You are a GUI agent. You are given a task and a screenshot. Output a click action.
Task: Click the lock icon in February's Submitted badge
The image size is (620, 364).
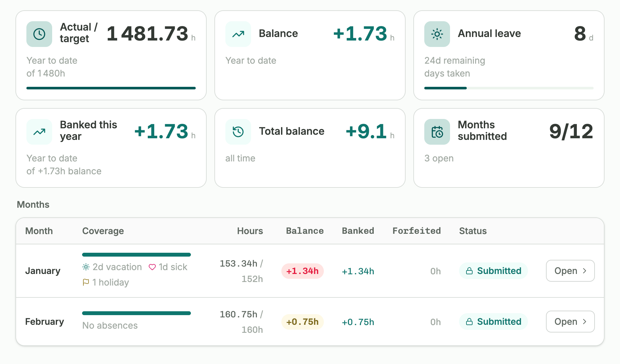pyautogui.click(x=469, y=322)
